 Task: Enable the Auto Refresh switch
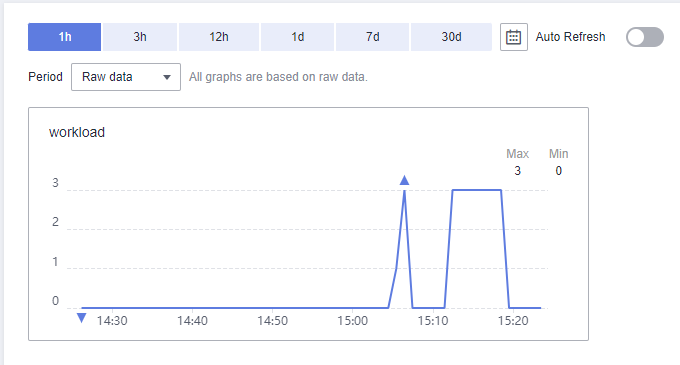(x=644, y=37)
